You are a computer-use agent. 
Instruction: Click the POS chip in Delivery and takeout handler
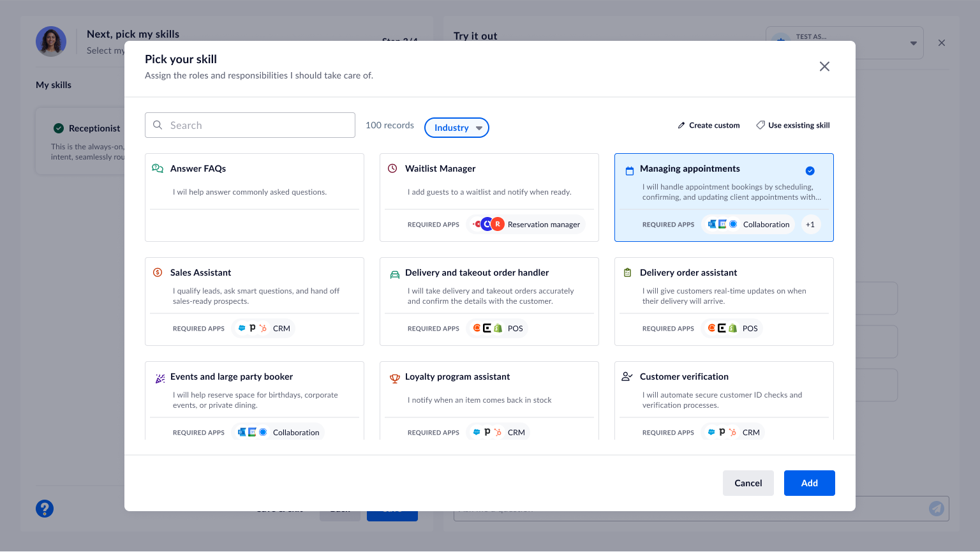tap(498, 329)
